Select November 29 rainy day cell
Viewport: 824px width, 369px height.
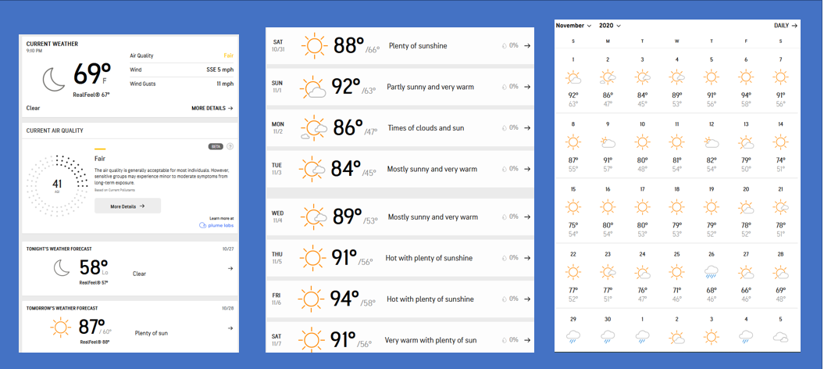click(573, 331)
